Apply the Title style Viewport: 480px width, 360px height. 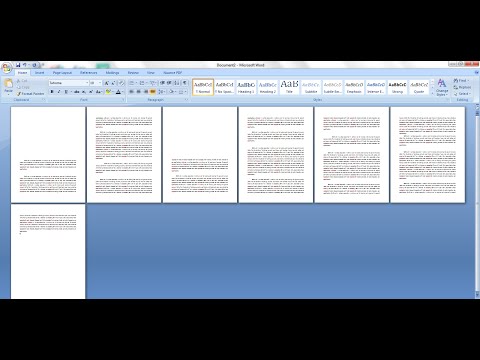click(289, 87)
